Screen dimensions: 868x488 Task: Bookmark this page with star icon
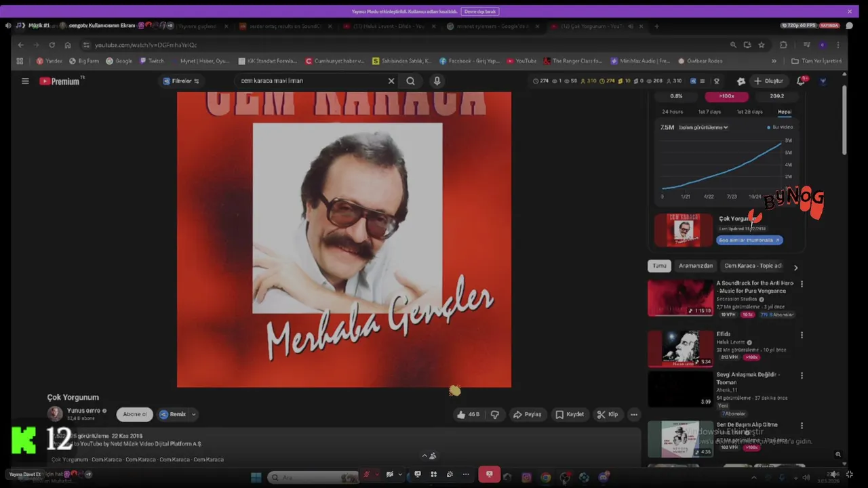[762, 45]
